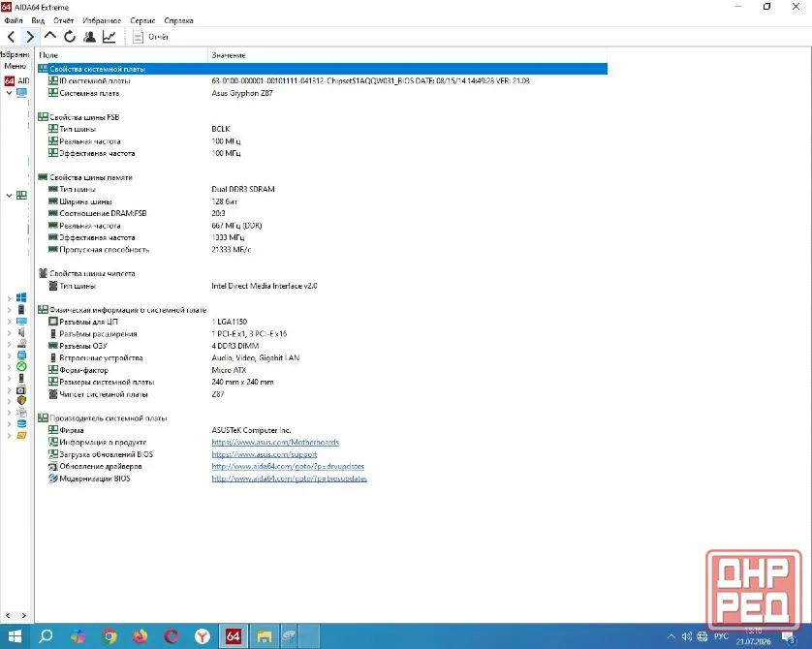The width and height of the screenshot is (812, 649).
Task: Expand the Windows logo node in the tree
Action: pyautogui.click(x=9, y=298)
